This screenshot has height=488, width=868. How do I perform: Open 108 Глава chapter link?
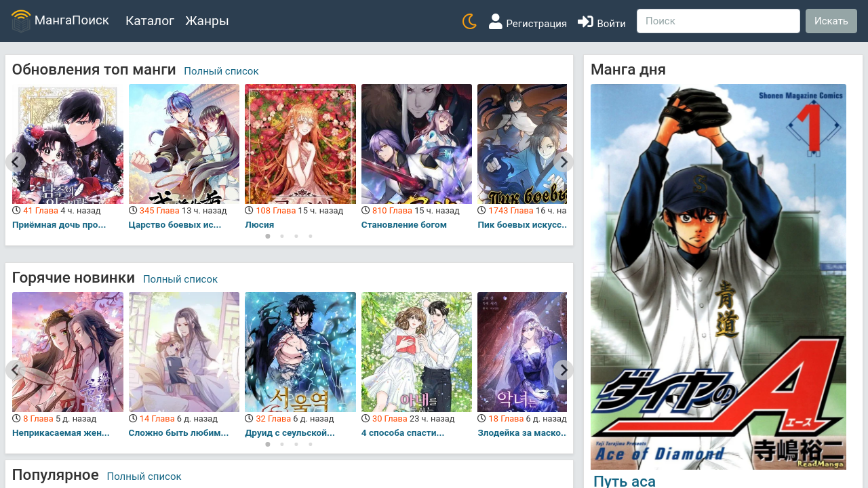(x=275, y=211)
